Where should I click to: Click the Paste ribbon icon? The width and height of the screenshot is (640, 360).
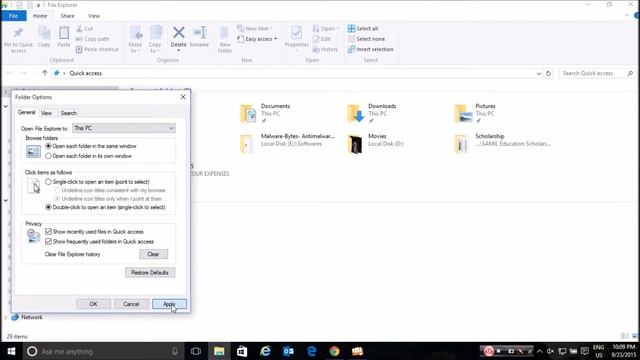pos(64,37)
